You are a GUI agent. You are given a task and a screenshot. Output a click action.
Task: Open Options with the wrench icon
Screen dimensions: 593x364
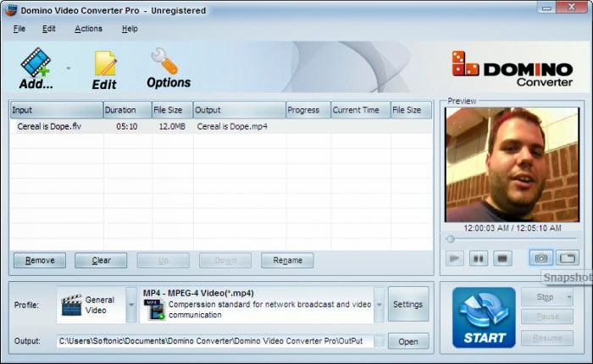164,61
